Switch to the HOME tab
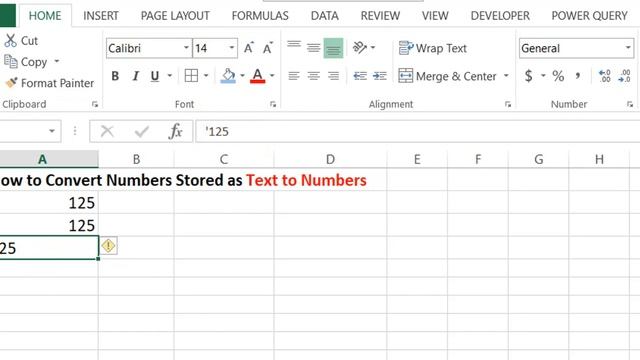 point(45,16)
